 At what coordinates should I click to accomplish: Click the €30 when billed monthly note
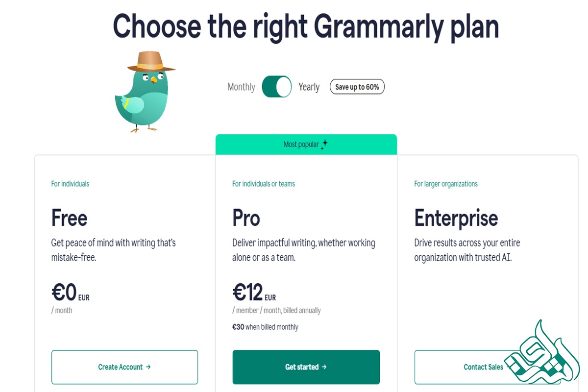coord(265,327)
